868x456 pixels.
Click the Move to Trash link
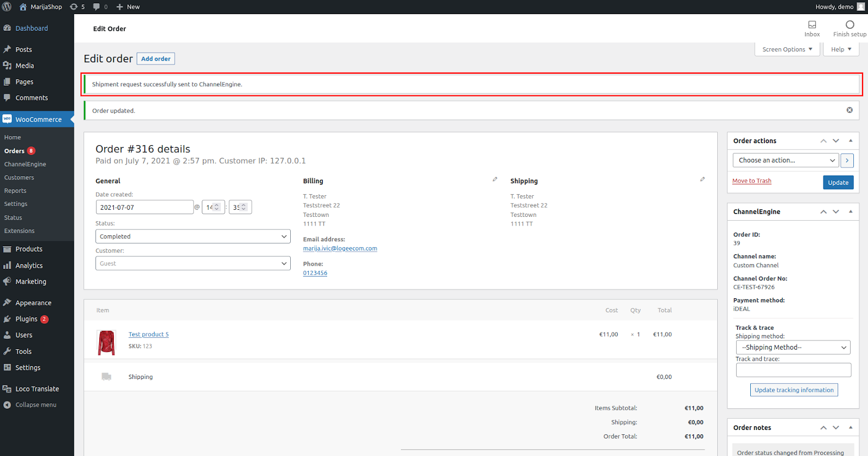point(751,181)
